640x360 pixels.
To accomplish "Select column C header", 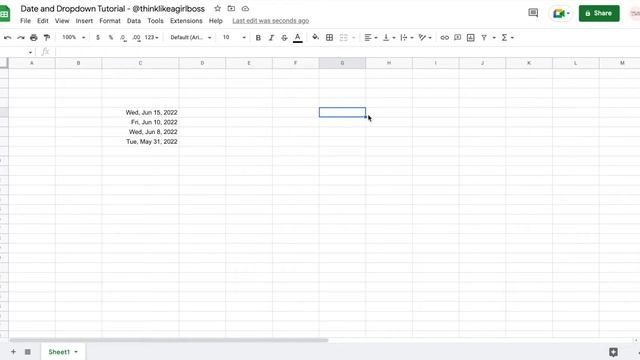I will [140, 63].
